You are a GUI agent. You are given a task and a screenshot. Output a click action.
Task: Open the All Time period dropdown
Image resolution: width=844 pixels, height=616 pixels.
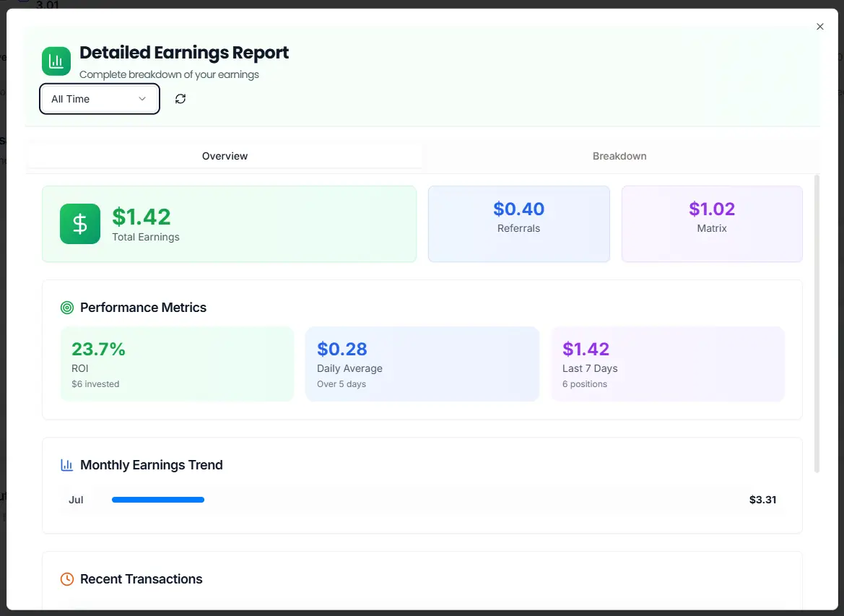(100, 98)
